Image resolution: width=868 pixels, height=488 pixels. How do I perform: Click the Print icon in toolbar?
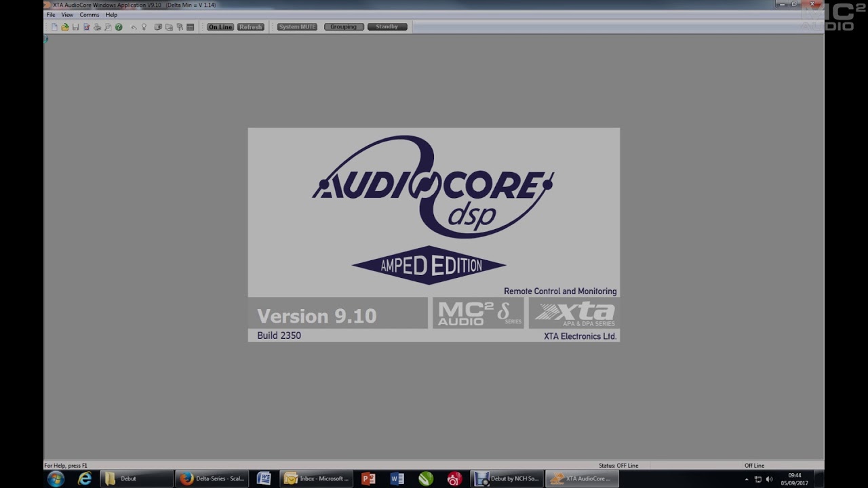tap(97, 27)
